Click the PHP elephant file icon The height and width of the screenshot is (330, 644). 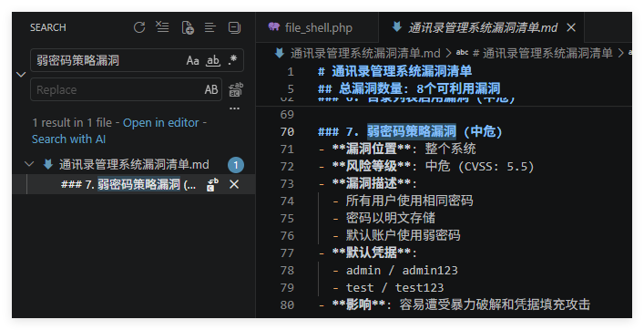point(274,27)
